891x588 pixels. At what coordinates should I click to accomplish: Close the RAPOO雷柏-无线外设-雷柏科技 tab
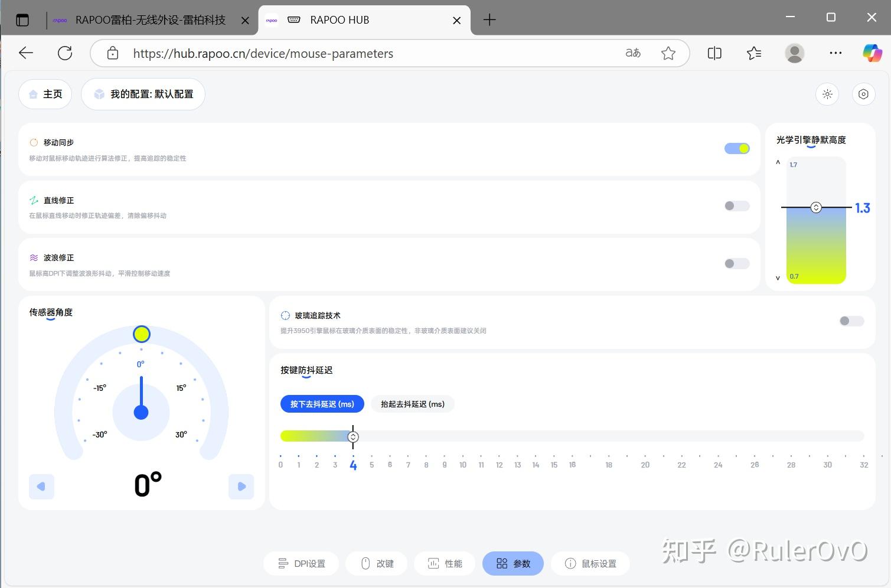click(x=245, y=20)
